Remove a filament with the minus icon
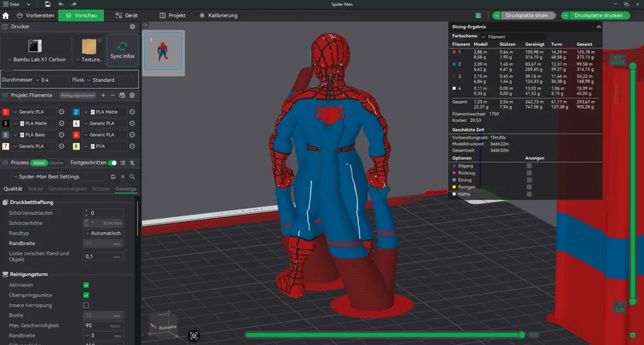The width and height of the screenshot is (644, 345). (113, 95)
